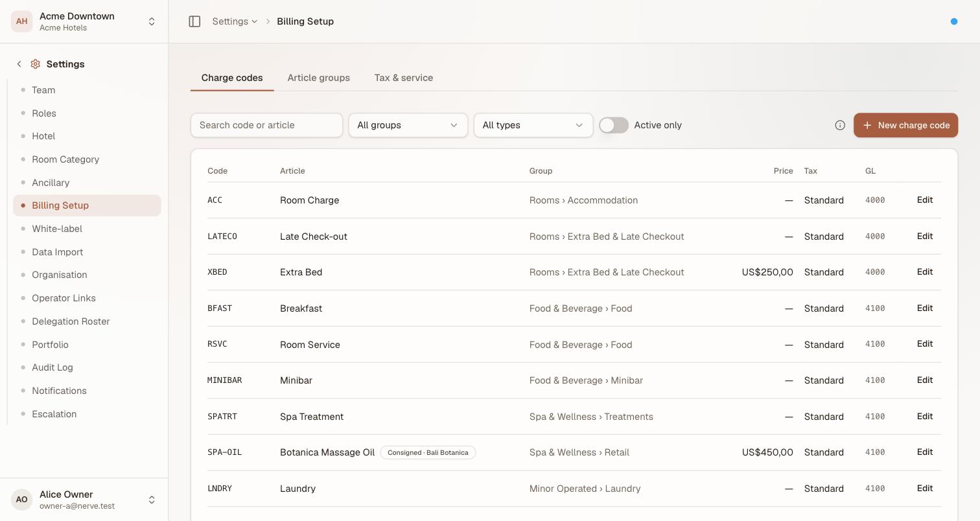Click the Spa & Wellness › Treatments cell

pyautogui.click(x=591, y=417)
